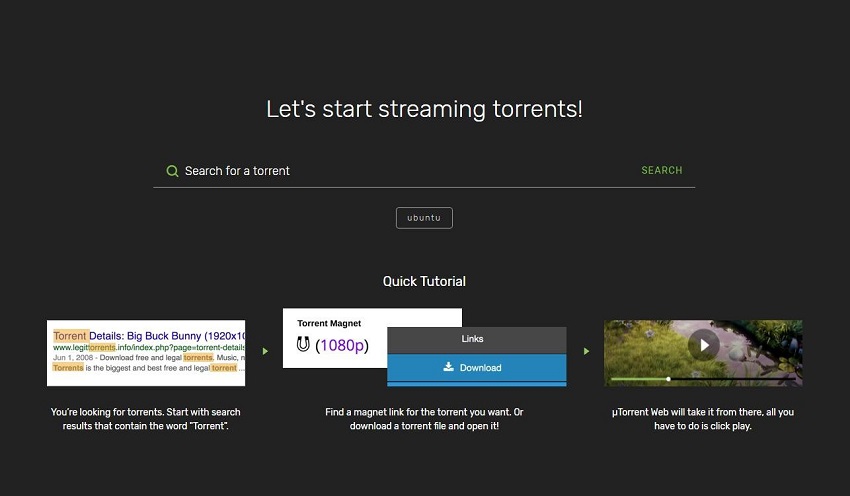Image resolution: width=850 pixels, height=496 pixels.
Task: Click the video progress bar handle
Action: tap(669, 379)
